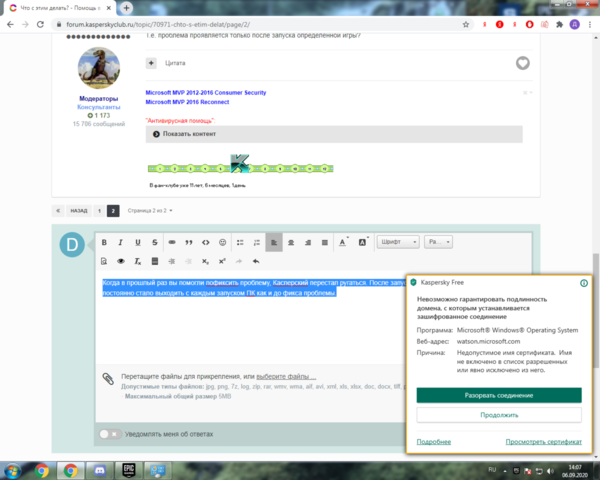Open the font size dropdown
600x480 pixels.
point(438,242)
